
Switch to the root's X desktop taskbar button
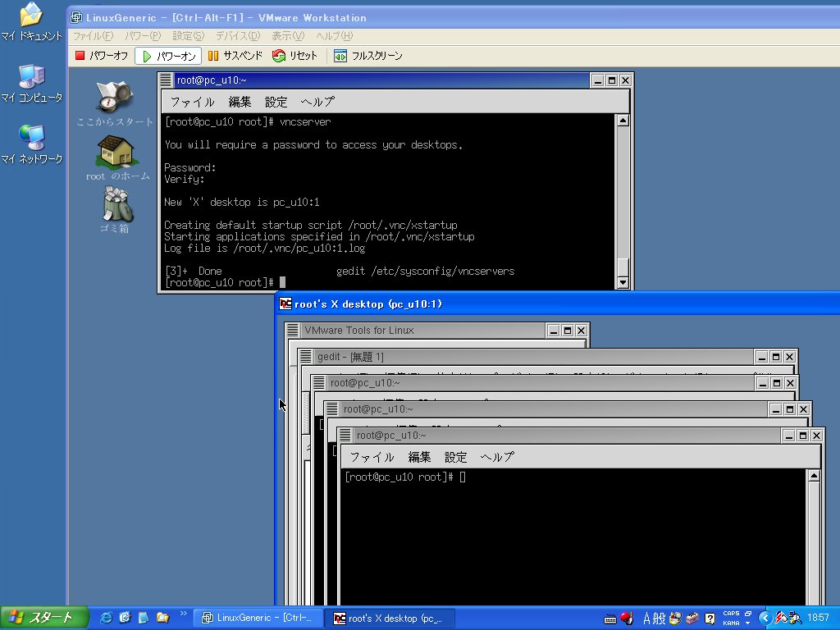[x=391, y=619]
